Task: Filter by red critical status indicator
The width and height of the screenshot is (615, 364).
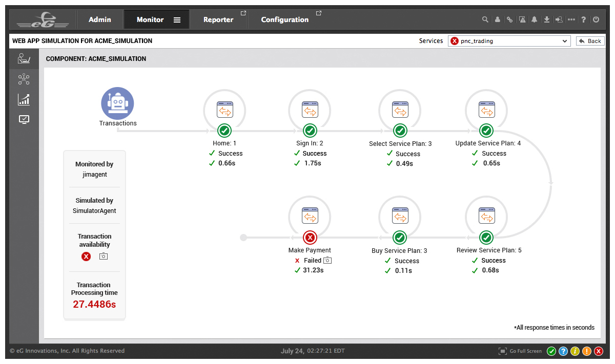Action: pyautogui.click(x=598, y=351)
